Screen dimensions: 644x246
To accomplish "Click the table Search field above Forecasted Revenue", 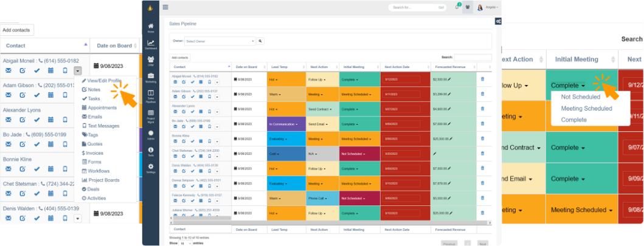I will point(473,58).
